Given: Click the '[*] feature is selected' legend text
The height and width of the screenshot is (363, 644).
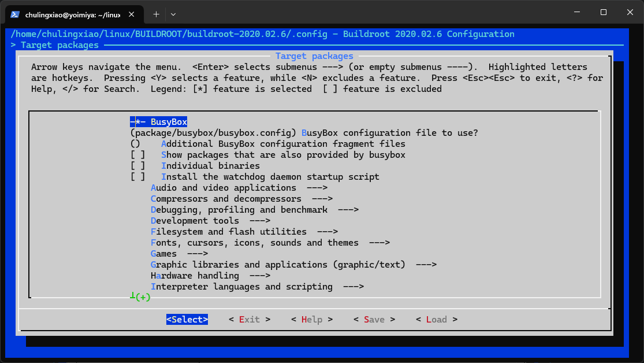Looking at the screenshot, I should 252,89.
